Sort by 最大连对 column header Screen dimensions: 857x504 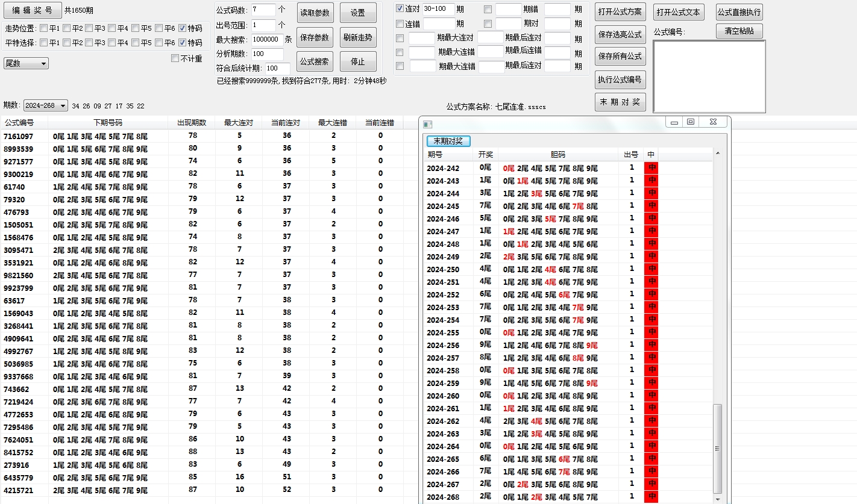(238, 123)
